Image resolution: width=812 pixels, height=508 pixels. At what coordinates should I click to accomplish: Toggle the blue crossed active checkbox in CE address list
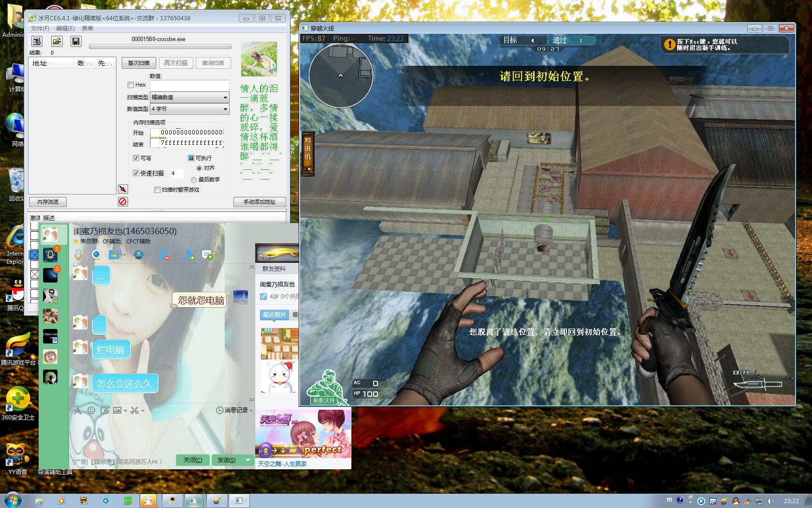tap(34, 254)
